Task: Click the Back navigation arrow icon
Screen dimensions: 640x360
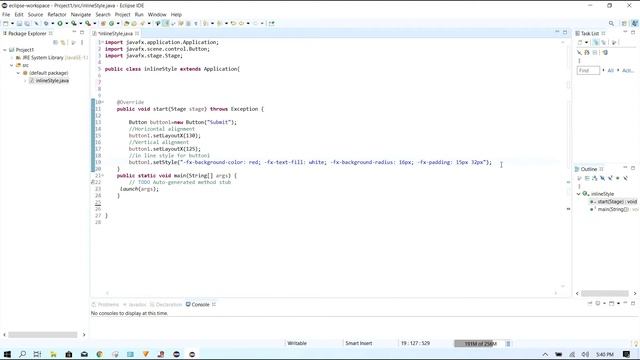Action: pos(242,23)
